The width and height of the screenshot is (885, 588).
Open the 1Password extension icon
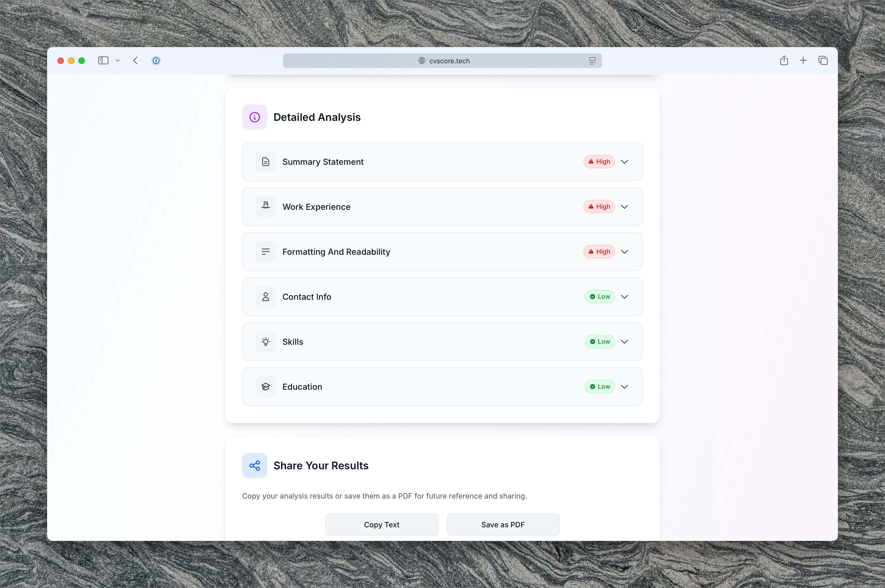[156, 60]
